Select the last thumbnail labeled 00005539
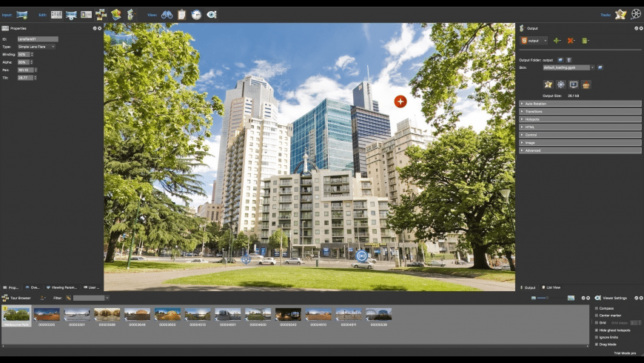Screen dimensions: 644x363 tap(379, 316)
